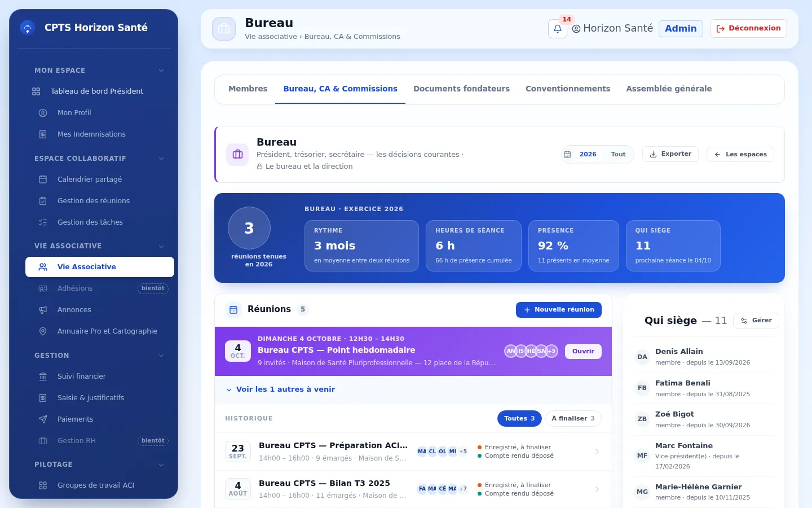812x508 pixels.
Task: Click the Groupes de travail ACI icon
Action: [x=43, y=485]
